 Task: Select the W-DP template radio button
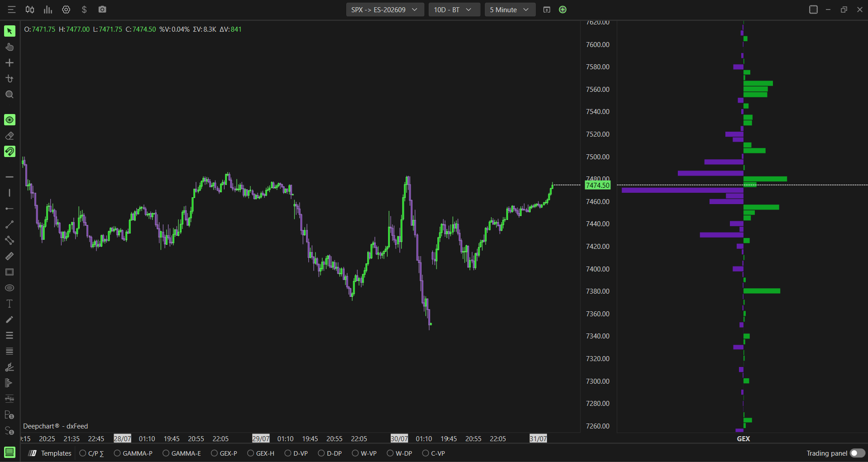[x=390, y=453]
